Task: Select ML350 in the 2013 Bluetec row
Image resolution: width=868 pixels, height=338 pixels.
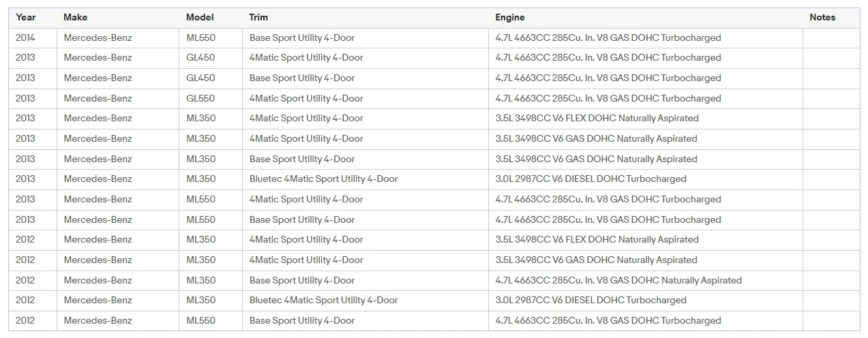Action: coord(211,179)
